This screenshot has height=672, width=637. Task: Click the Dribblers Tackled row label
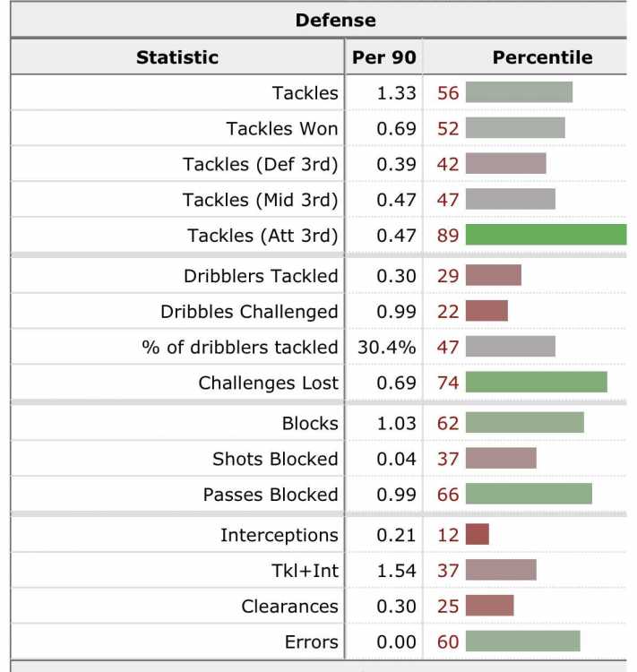pyautogui.click(x=261, y=276)
